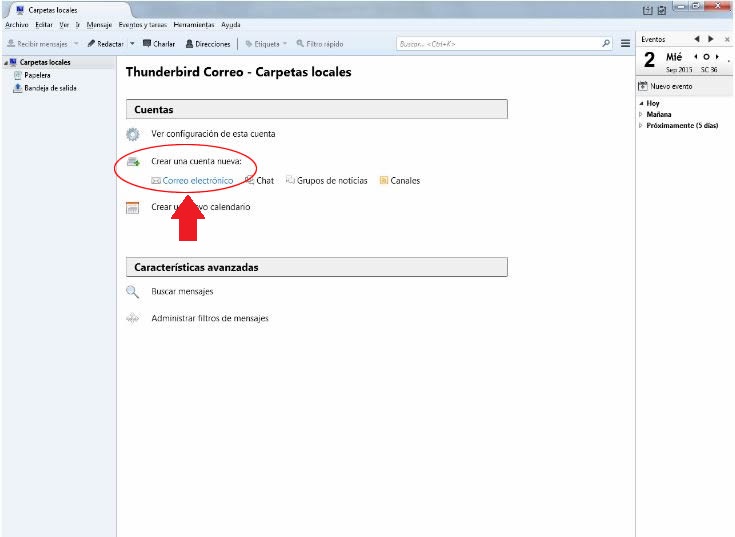The image size is (735, 537).
Task: Click Buscar mensajes link
Action: click(x=182, y=291)
